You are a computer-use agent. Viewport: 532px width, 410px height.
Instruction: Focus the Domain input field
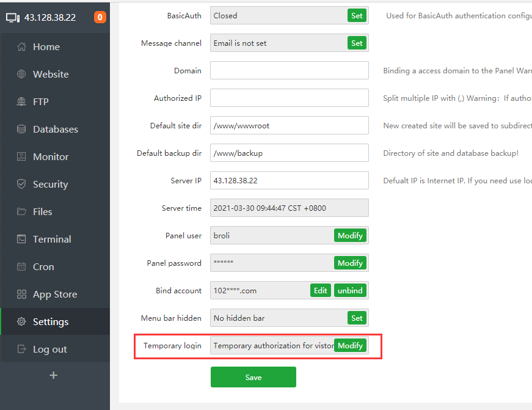(x=289, y=70)
